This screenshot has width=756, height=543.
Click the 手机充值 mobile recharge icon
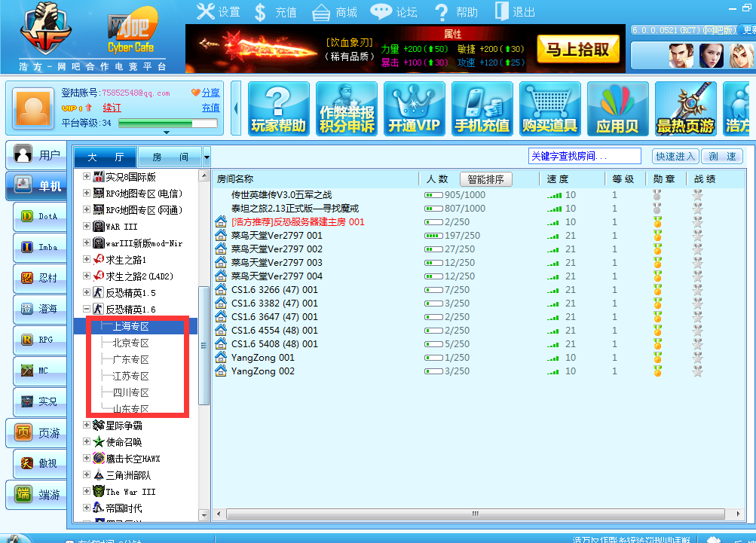click(482, 108)
